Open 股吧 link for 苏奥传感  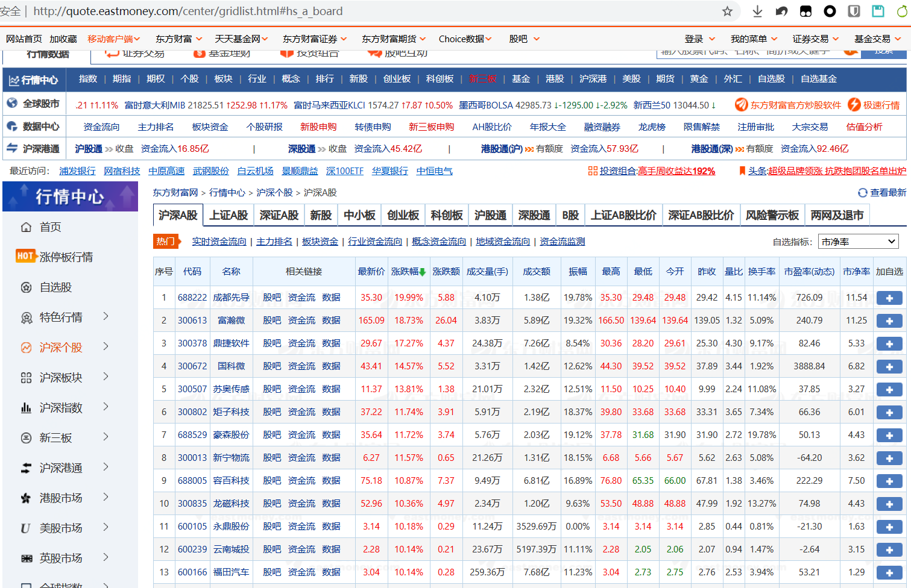(x=272, y=389)
